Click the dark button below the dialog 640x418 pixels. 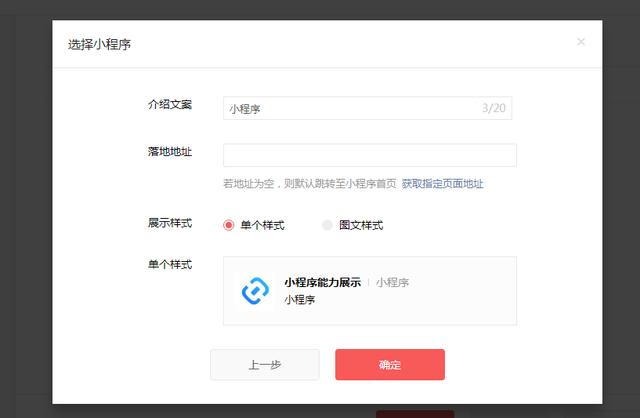[x=415, y=414]
